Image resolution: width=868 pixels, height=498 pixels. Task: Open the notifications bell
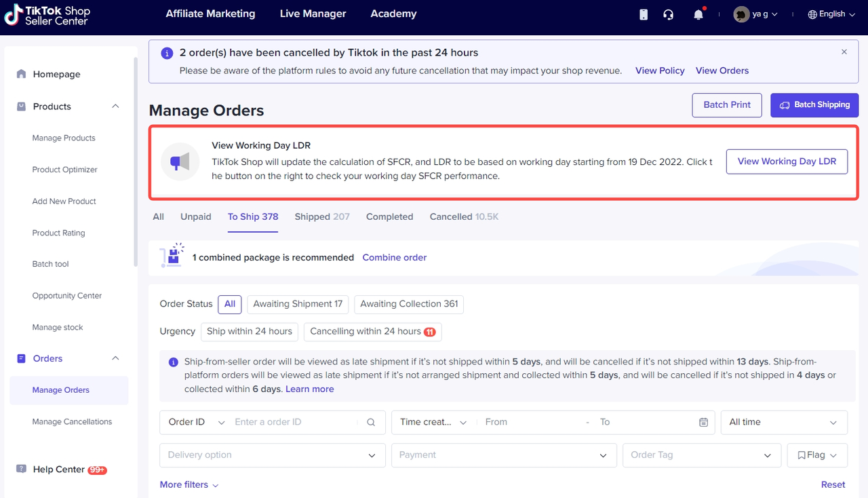coord(698,14)
